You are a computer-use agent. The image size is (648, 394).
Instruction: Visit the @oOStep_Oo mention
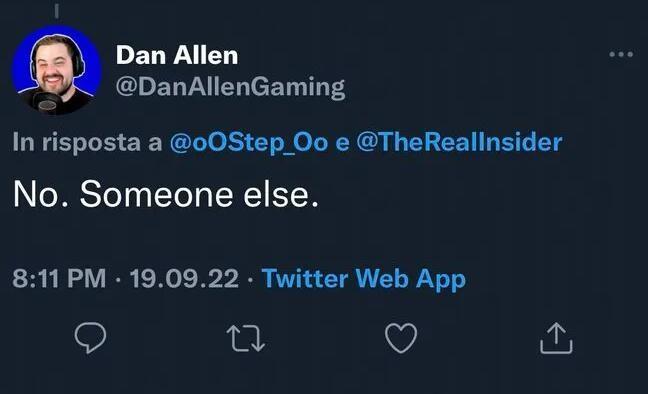click(249, 143)
